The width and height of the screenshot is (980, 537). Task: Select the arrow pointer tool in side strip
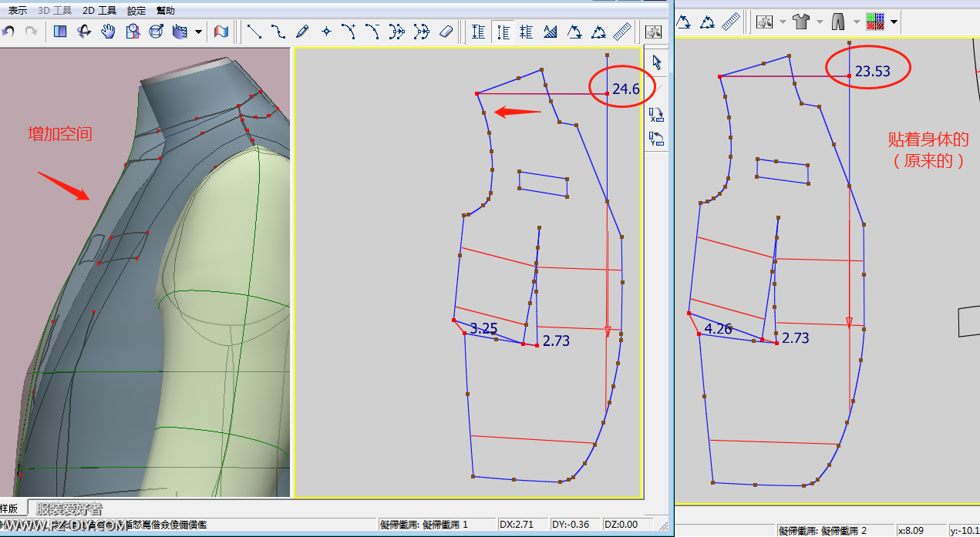(658, 62)
